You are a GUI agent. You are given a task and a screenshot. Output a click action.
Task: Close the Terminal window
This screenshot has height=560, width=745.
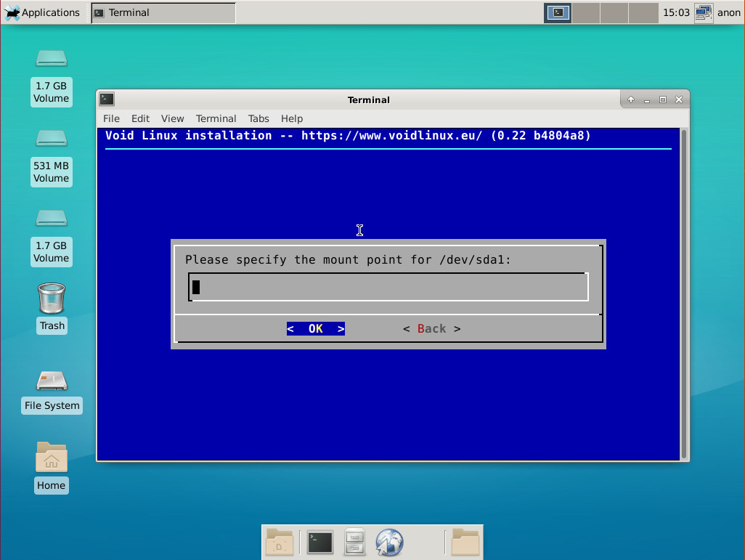point(679,100)
